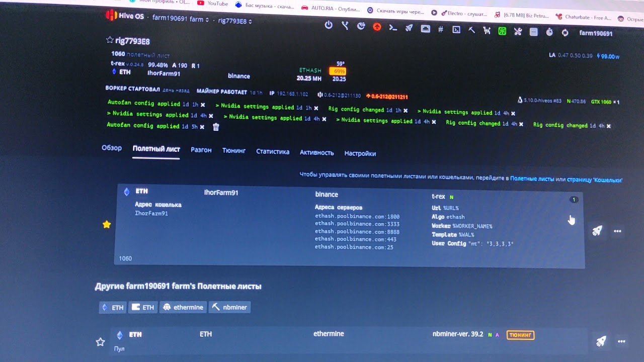Open the YouTube bookmark in the browser

(213, 4)
